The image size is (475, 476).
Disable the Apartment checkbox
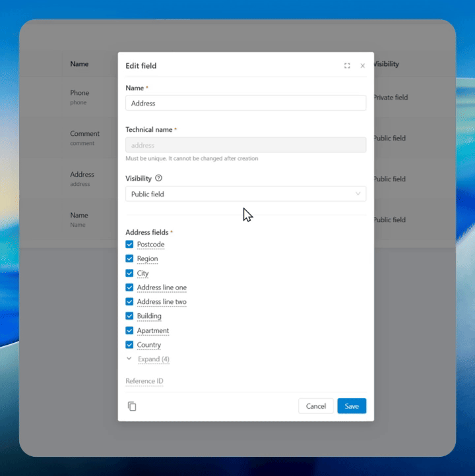pos(129,330)
